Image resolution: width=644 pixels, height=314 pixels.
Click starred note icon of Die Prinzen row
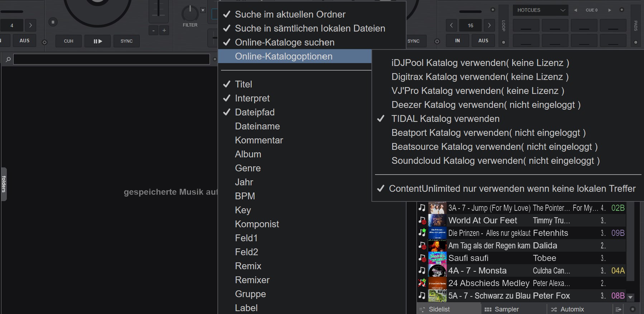(422, 233)
